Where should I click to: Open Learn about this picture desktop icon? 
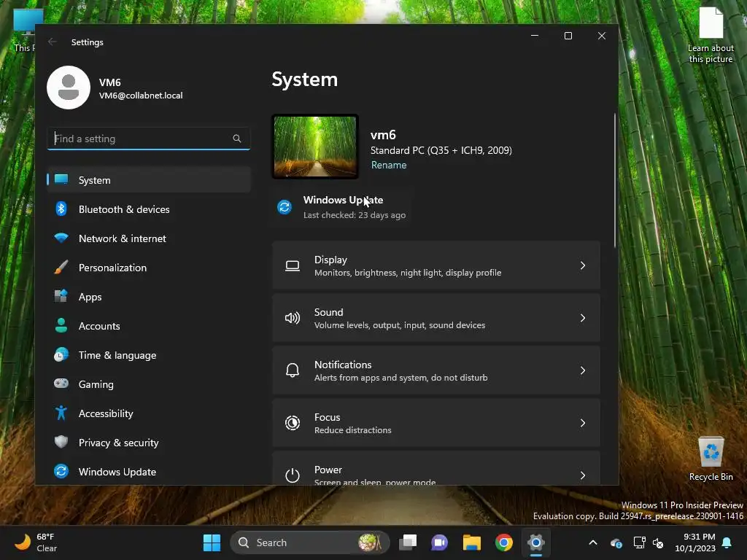[x=711, y=35]
